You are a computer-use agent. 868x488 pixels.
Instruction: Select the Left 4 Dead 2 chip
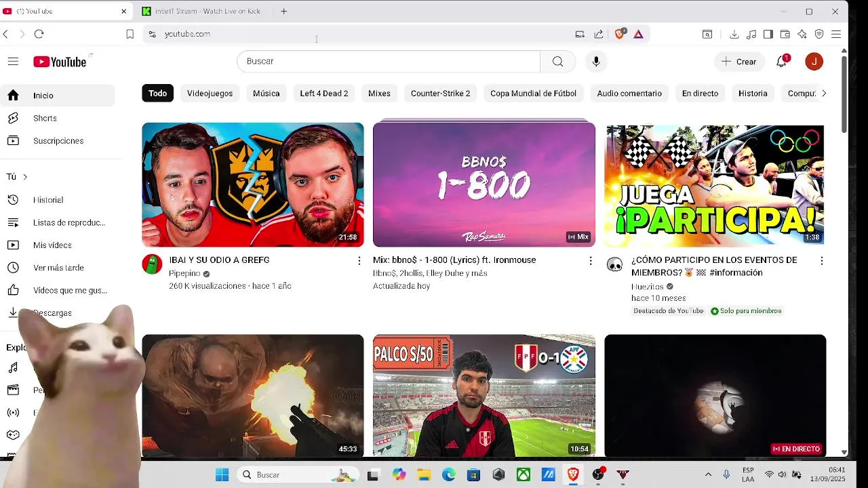pyautogui.click(x=324, y=94)
